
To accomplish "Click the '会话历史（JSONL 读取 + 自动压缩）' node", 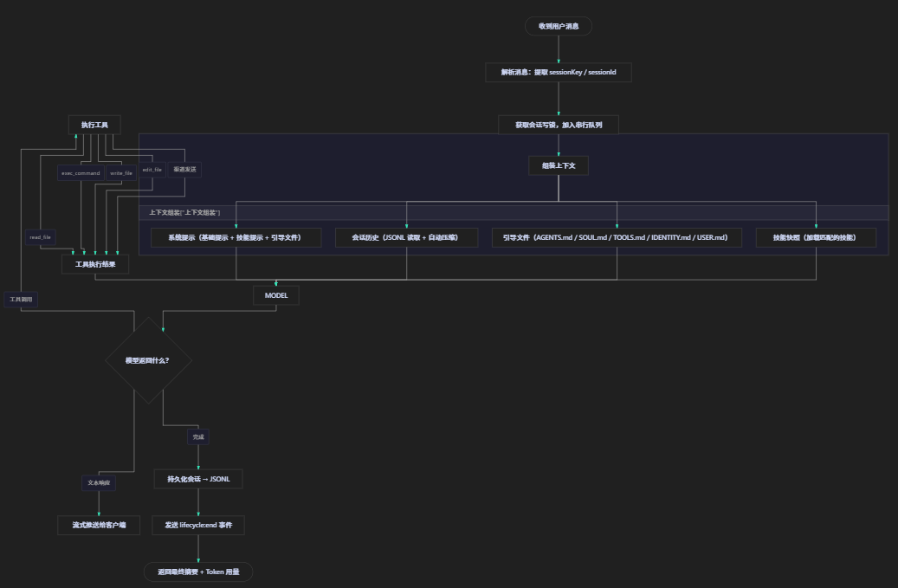I will coord(407,237).
